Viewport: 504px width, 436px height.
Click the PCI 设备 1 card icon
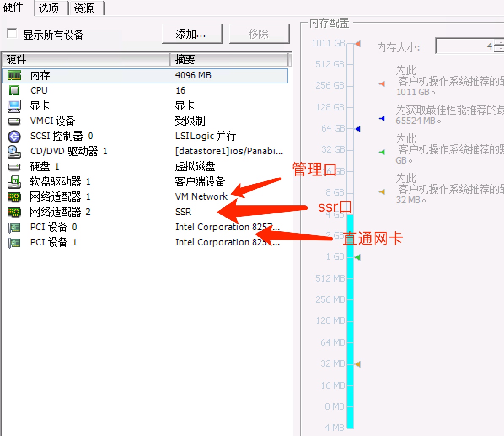tap(14, 243)
